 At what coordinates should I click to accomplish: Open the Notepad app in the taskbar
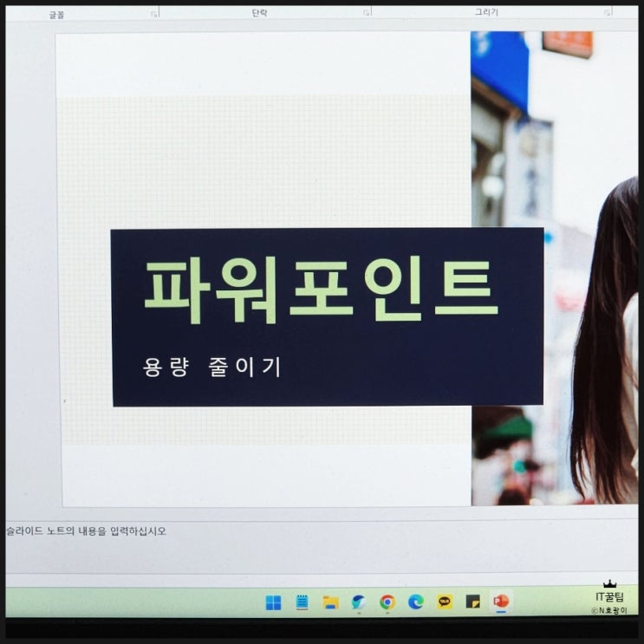[x=302, y=602]
